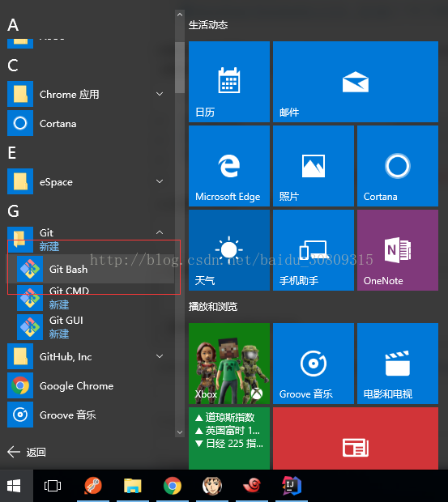Open Groove 音乐 from the app list
The width and height of the screenshot is (448, 502).
[x=91, y=415]
